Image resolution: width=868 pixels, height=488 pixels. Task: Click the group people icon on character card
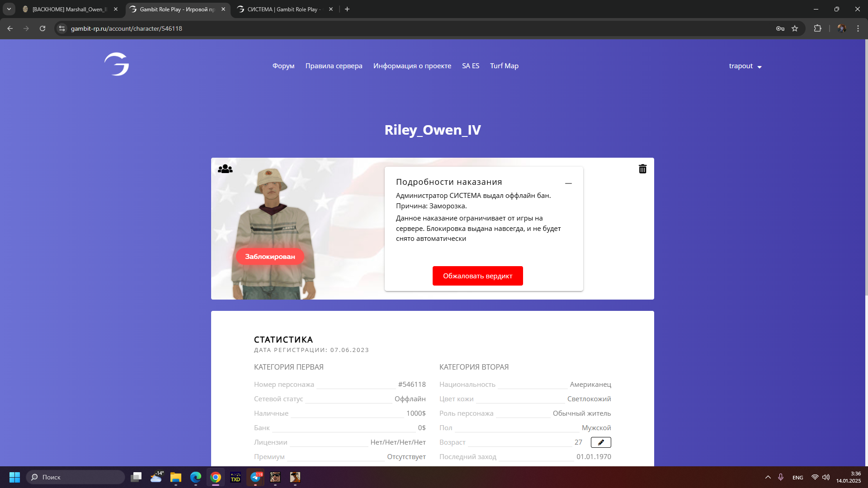(x=225, y=169)
